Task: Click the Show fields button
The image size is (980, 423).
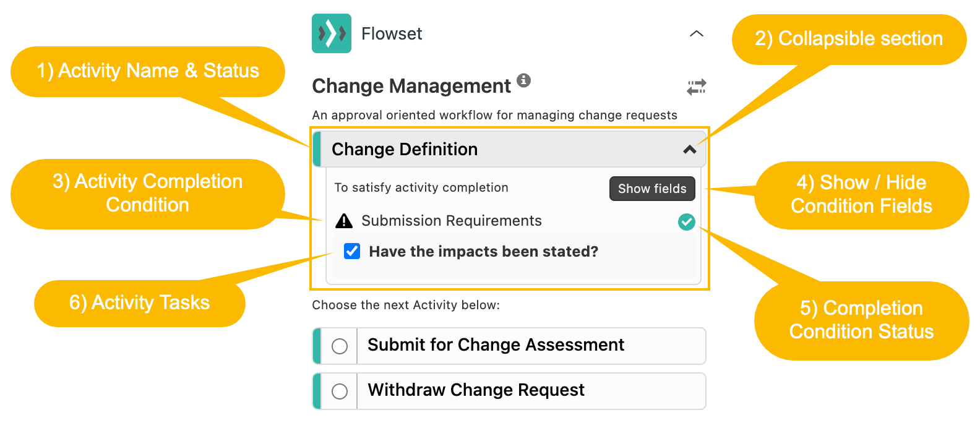Action: coord(652,189)
